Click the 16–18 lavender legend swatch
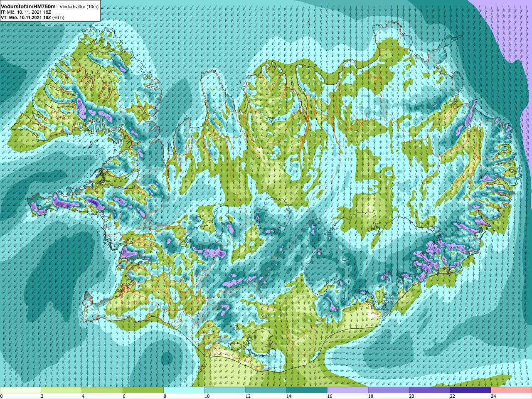 348,390
